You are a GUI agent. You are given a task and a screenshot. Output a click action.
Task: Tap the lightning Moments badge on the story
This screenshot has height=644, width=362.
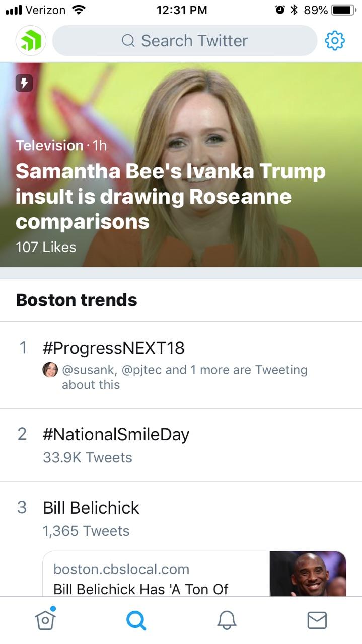24,83
